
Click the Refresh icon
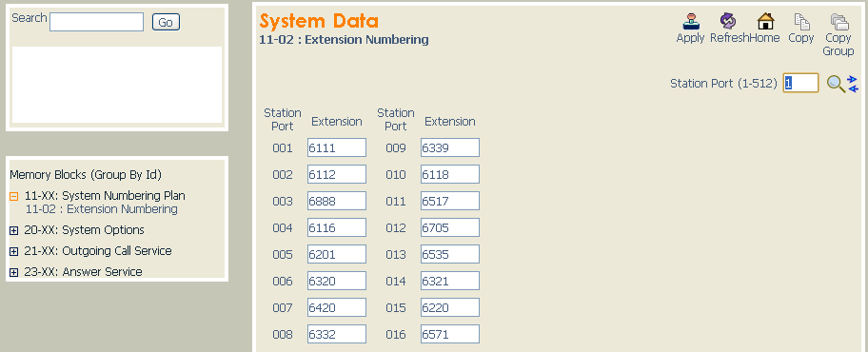click(728, 22)
